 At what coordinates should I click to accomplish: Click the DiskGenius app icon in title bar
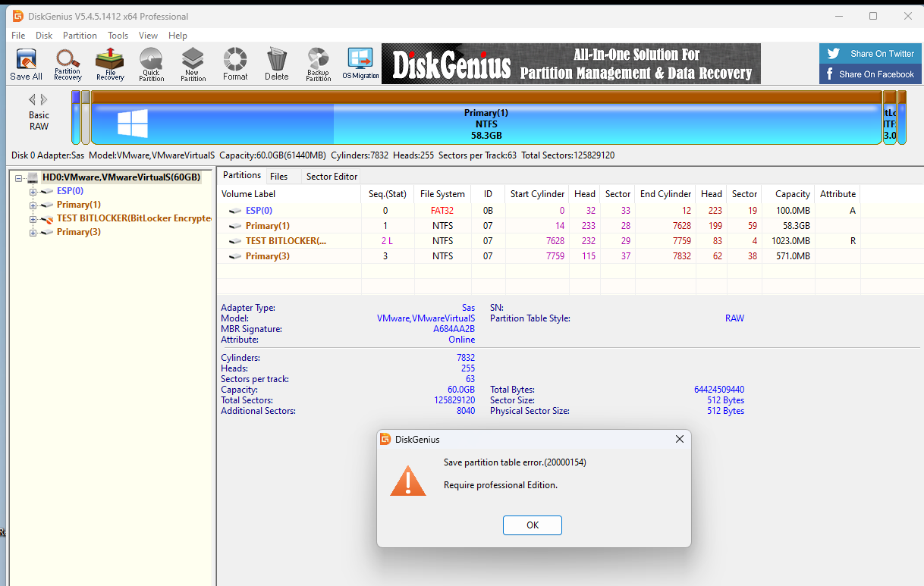(17, 16)
